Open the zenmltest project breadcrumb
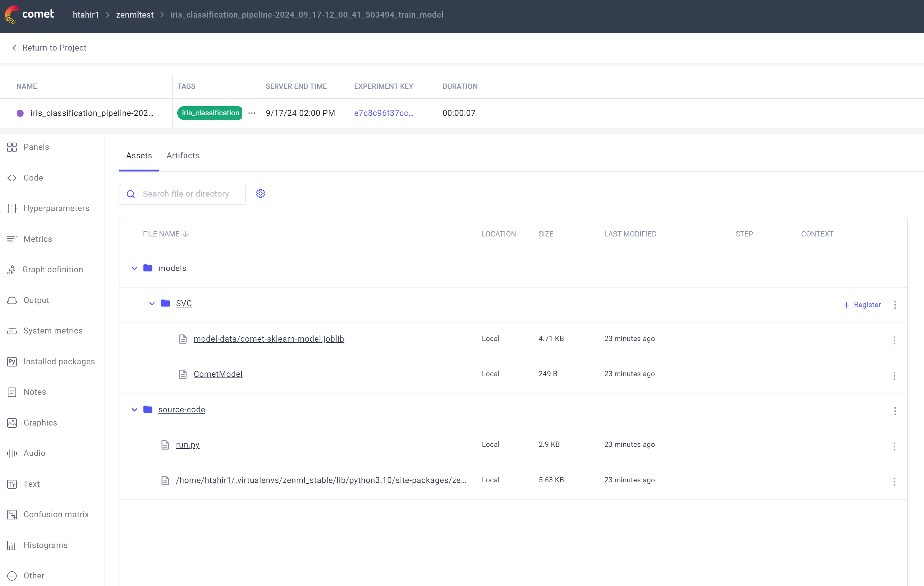The width and height of the screenshot is (924, 586). (135, 14)
